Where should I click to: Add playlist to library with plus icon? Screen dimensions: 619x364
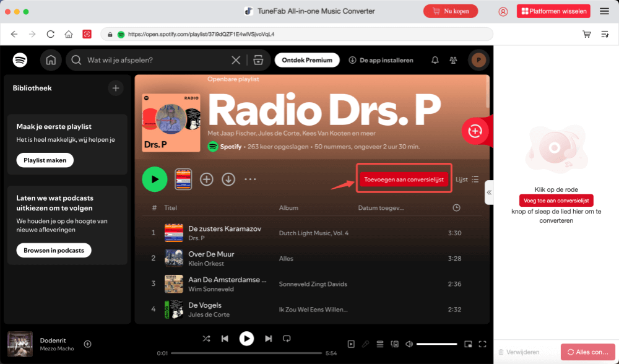click(x=207, y=180)
